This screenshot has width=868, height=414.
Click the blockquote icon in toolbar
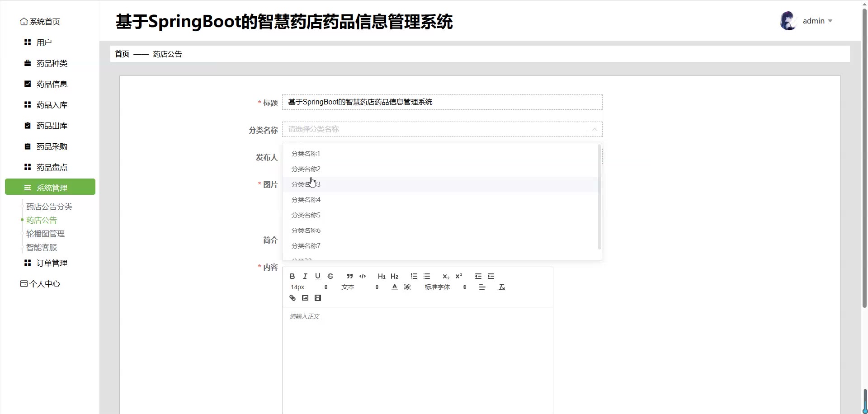pyautogui.click(x=349, y=276)
